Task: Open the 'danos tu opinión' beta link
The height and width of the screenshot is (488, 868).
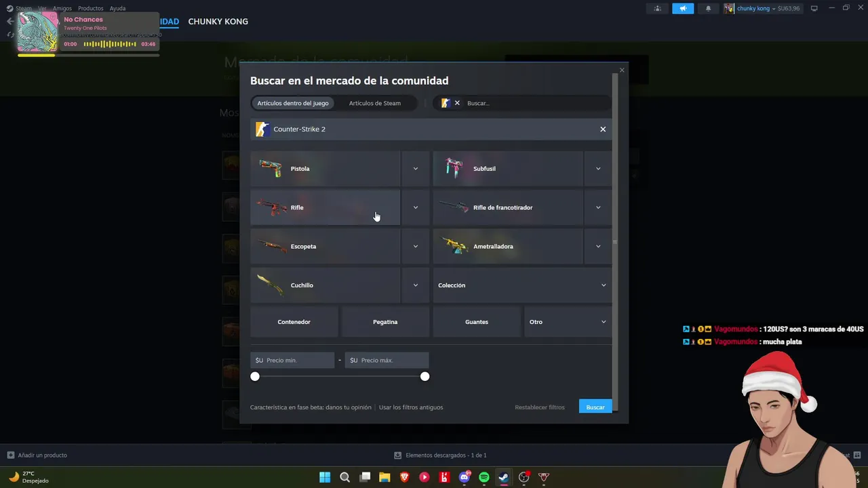Action: (349, 407)
